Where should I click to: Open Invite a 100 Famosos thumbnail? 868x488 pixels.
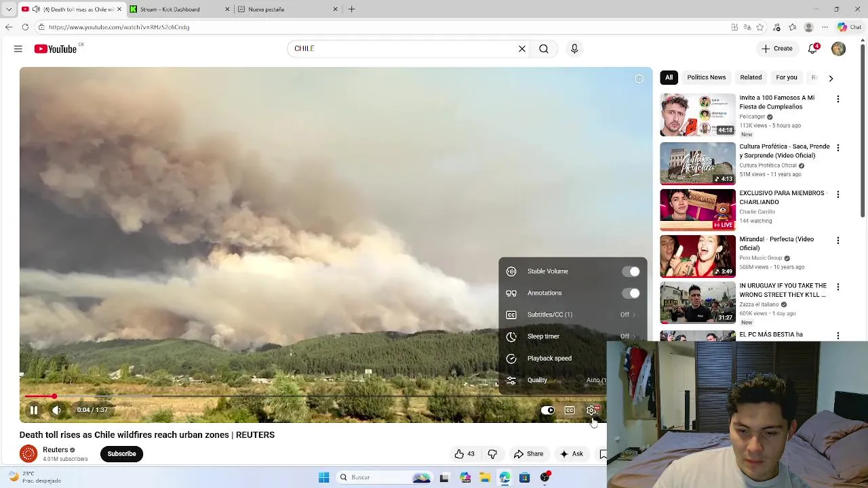(698, 115)
